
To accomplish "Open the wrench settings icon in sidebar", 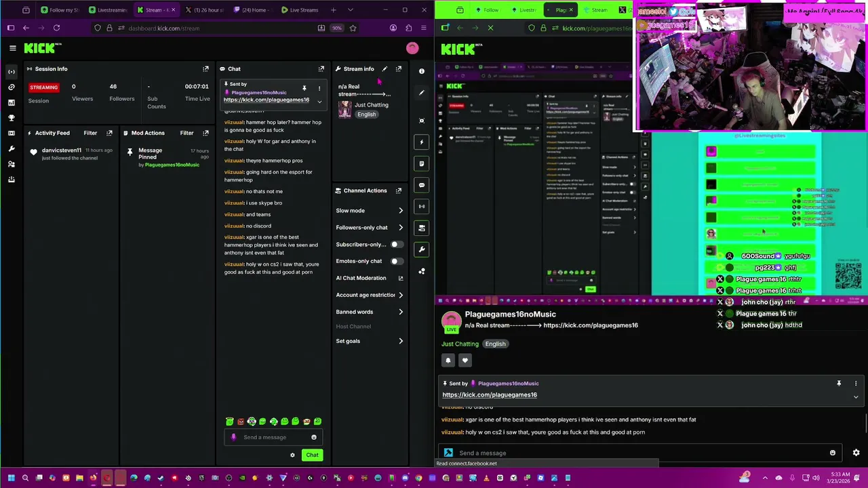I will pyautogui.click(x=12, y=148).
